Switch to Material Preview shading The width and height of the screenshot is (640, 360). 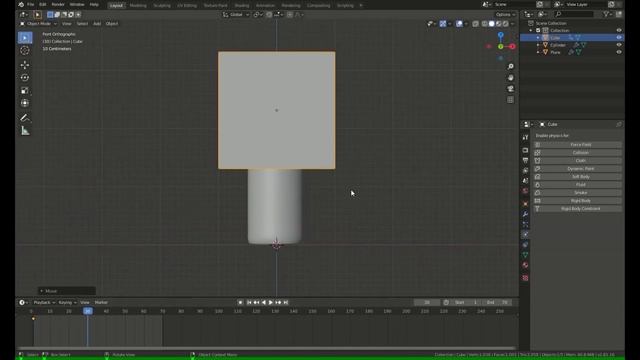pos(498,24)
